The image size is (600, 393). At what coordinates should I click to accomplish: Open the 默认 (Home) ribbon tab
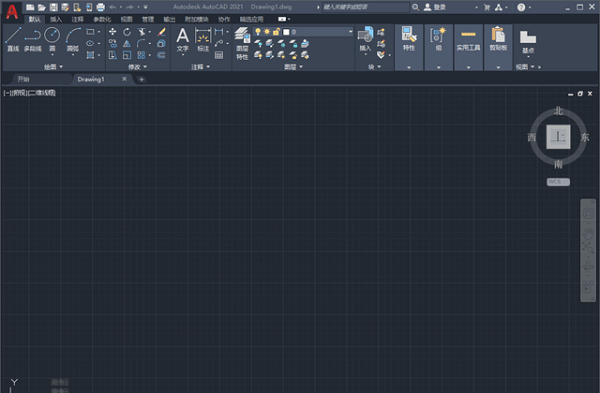click(x=34, y=19)
